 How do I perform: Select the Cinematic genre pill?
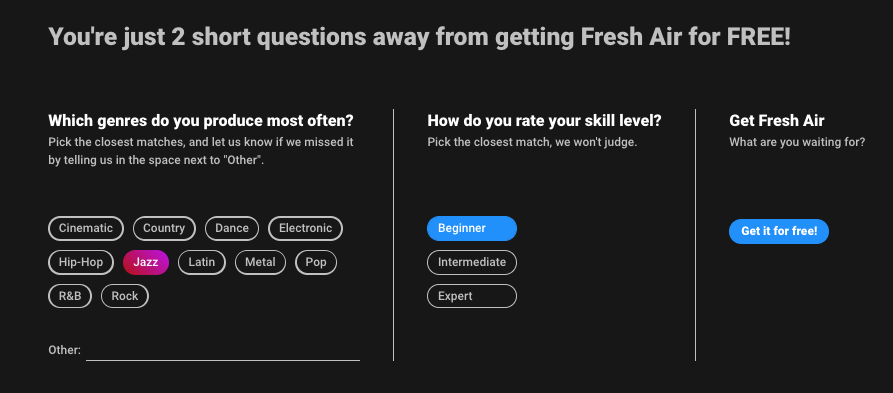click(x=86, y=228)
